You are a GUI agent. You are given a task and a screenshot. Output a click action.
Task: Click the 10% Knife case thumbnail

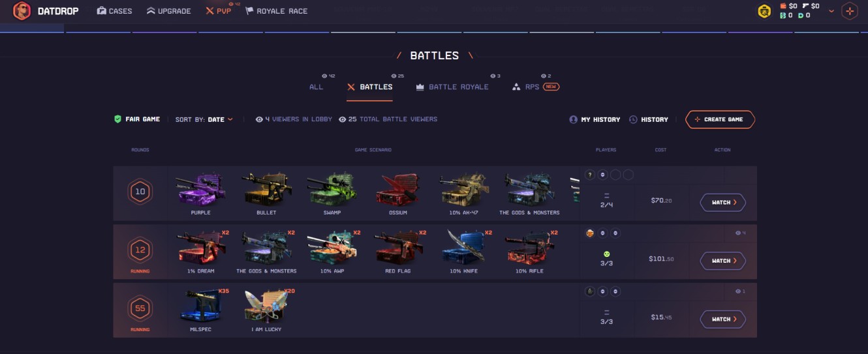pos(464,248)
